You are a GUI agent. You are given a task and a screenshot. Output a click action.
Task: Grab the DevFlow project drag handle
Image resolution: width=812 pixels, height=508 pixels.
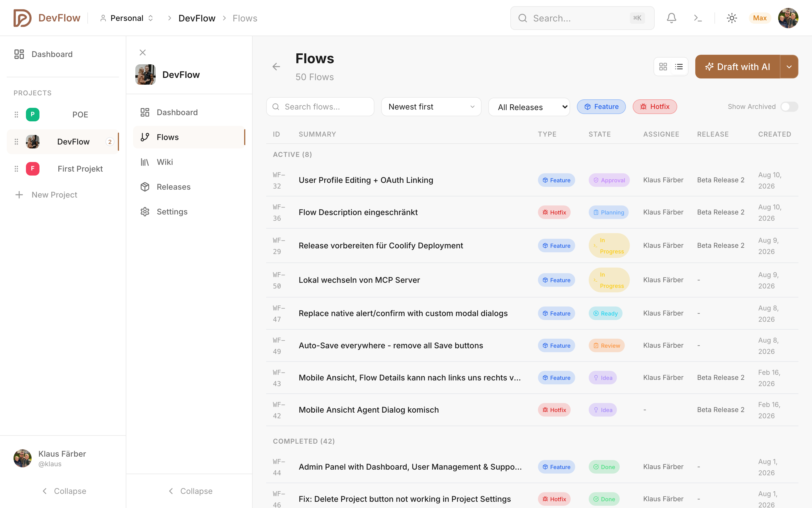click(x=16, y=142)
